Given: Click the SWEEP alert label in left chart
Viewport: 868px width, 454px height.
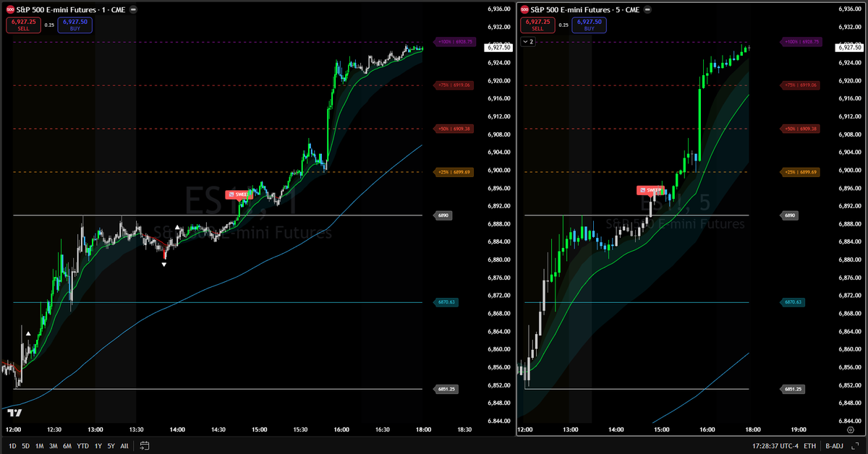Looking at the screenshot, I should (x=239, y=194).
